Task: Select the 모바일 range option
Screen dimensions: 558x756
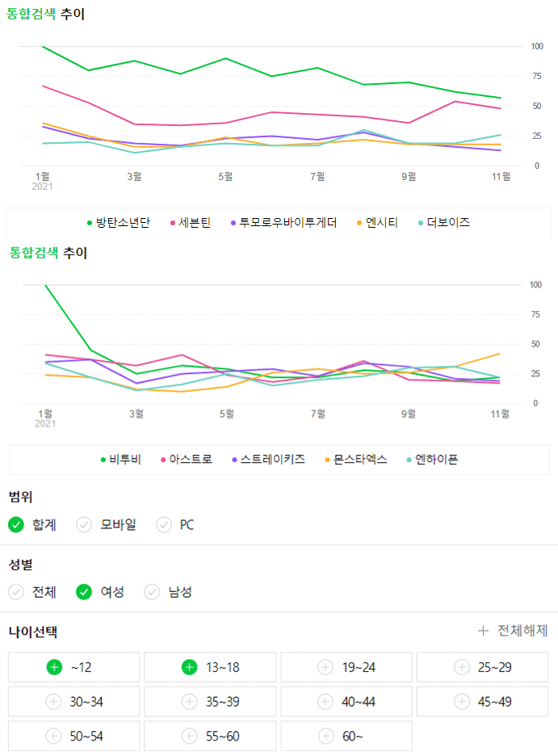Action: pos(107,525)
